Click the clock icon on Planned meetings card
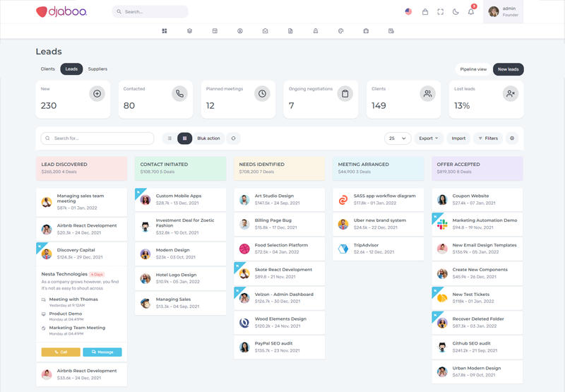Screen dimensions: 565x392 click(262, 94)
